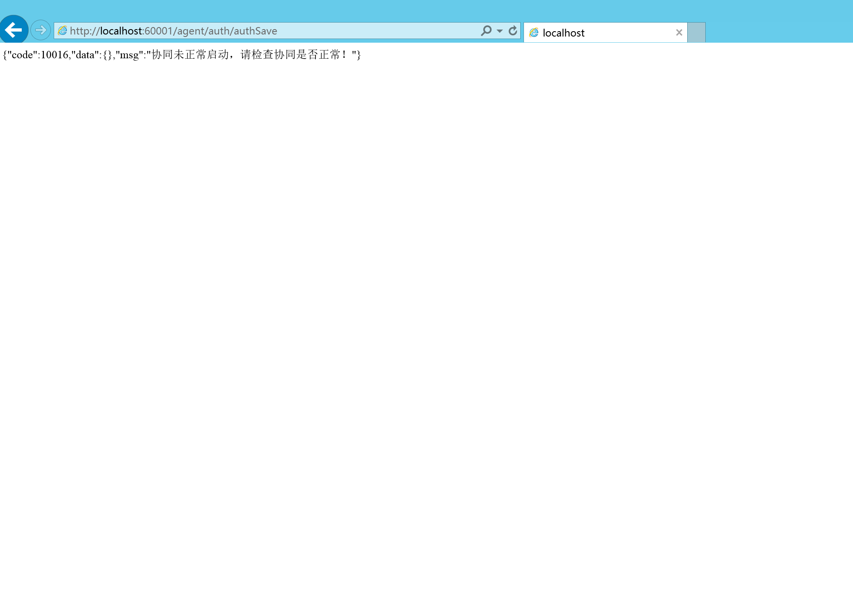Click the "msg" key in JSON response
The image size is (853, 616).
129,55
